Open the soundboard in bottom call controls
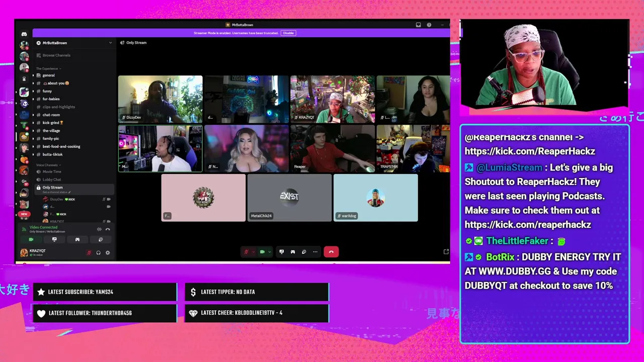This screenshot has width=644, height=362. click(304, 252)
